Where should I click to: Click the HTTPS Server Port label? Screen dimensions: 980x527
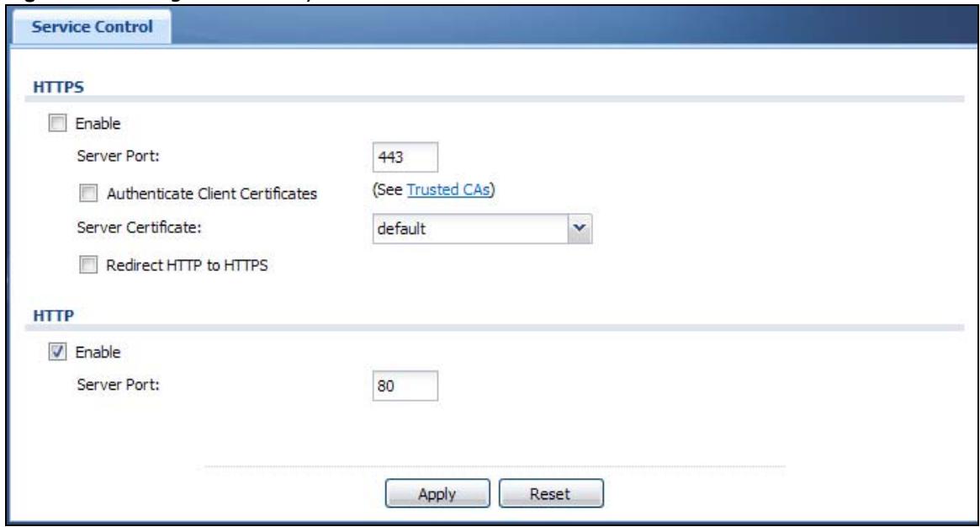(118, 156)
